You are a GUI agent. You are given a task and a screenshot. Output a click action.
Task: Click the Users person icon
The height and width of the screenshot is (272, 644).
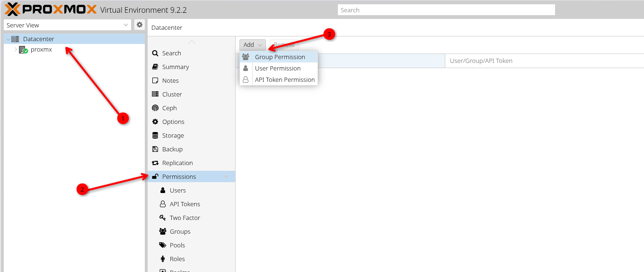pyautogui.click(x=162, y=191)
